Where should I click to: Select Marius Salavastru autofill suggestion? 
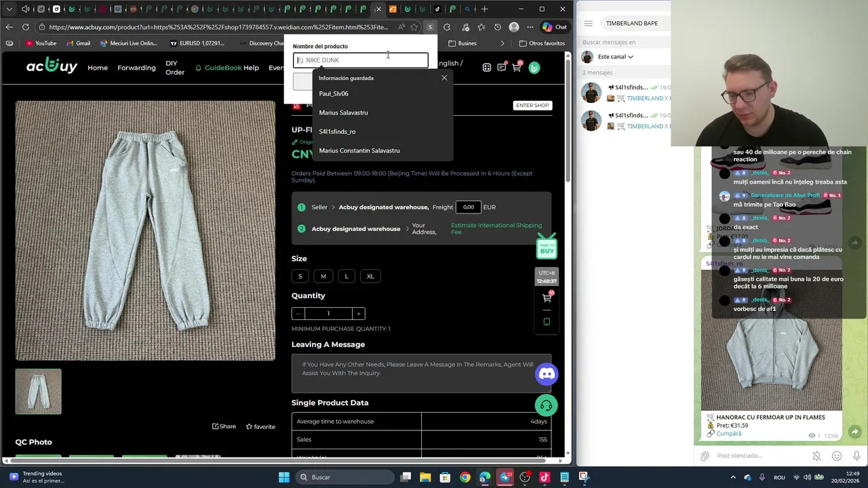pyautogui.click(x=381, y=113)
